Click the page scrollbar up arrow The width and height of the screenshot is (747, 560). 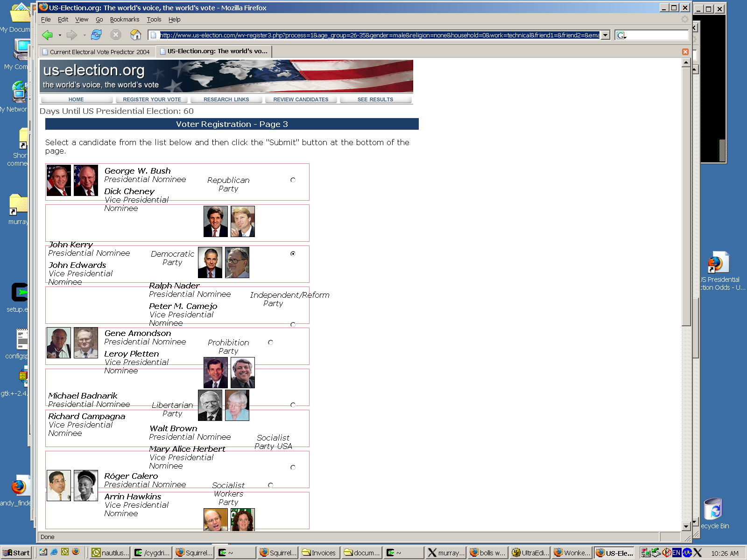686,63
